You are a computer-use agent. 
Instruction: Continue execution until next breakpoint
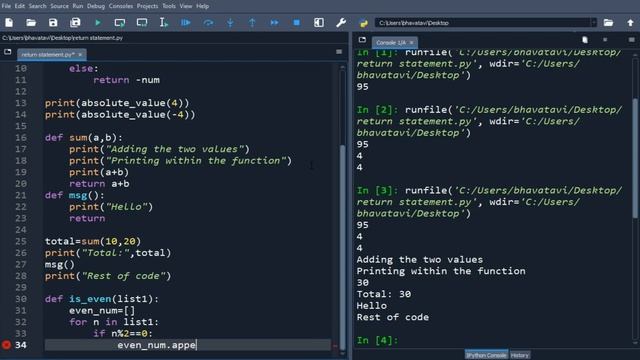click(274, 23)
